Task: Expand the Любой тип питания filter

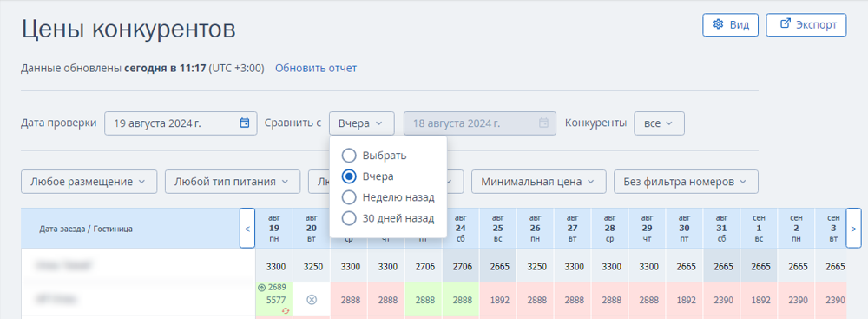Action: (x=233, y=182)
